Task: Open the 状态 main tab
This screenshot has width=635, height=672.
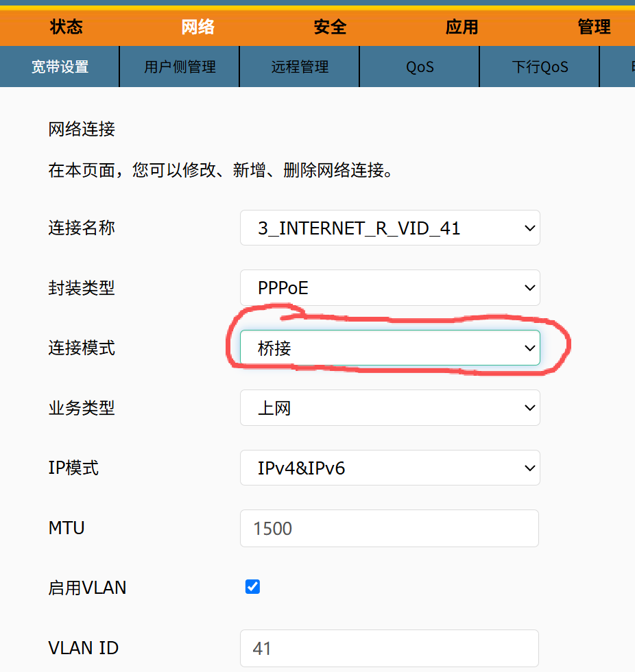Action: 66,27
